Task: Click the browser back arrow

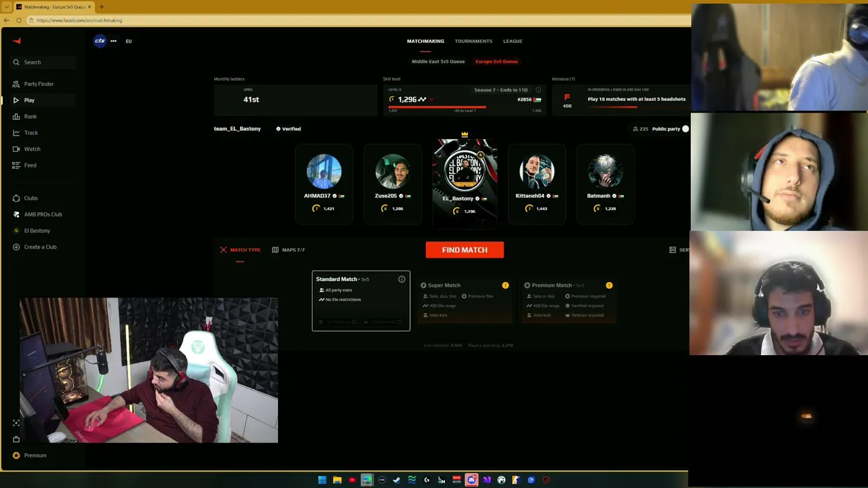Action: coord(7,20)
